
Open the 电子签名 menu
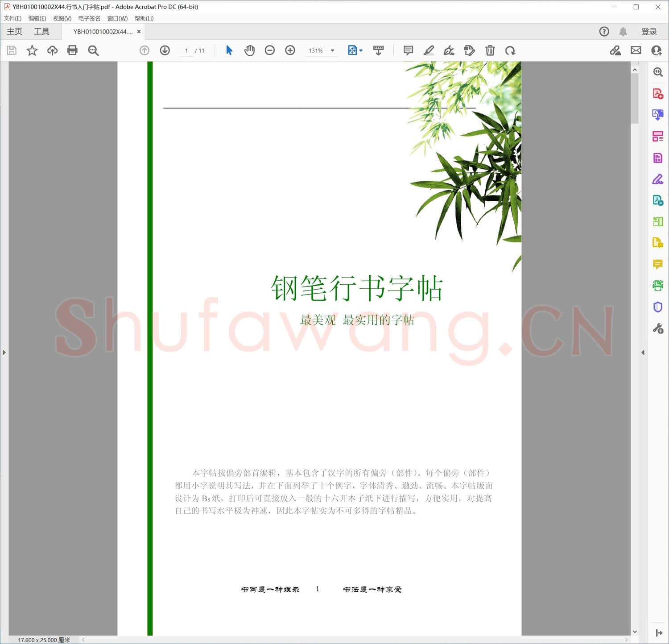coord(89,18)
